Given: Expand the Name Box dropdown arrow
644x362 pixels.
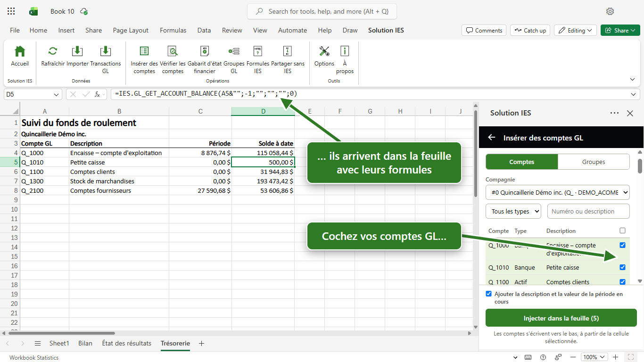Looking at the screenshot, I should [57, 94].
